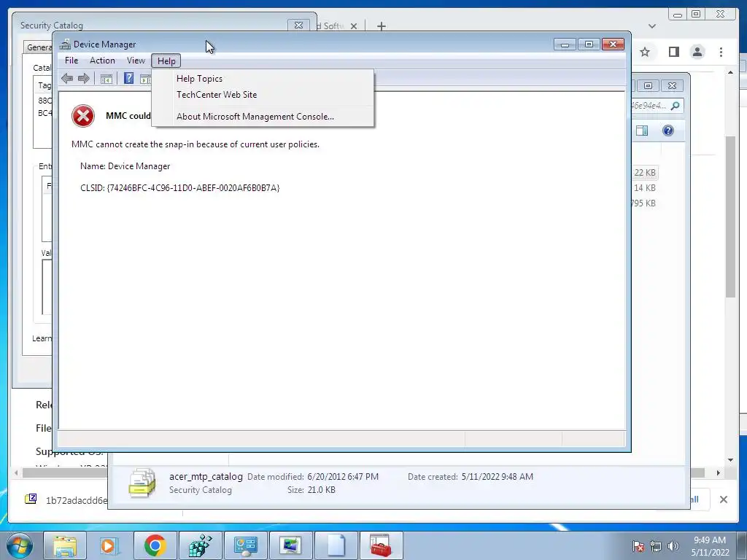This screenshot has height=560, width=747.
Task: Click the blank document taskbar icon
Action: coord(336,545)
